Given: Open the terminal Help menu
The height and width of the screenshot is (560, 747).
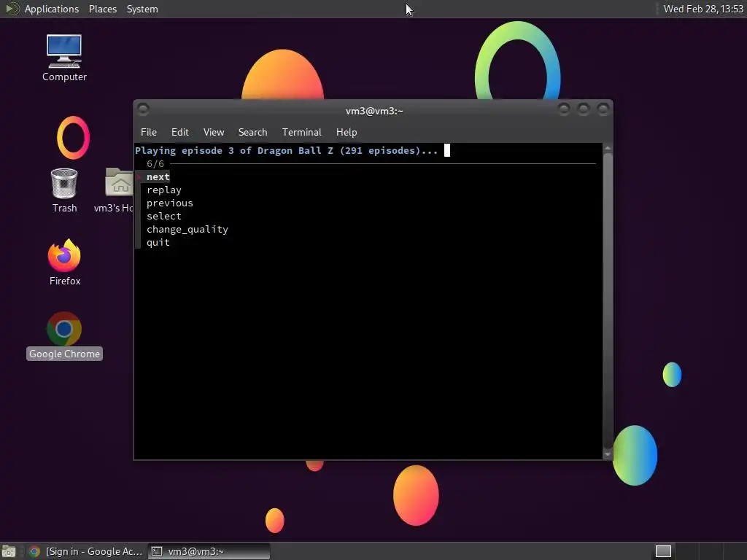Looking at the screenshot, I should click(x=347, y=132).
